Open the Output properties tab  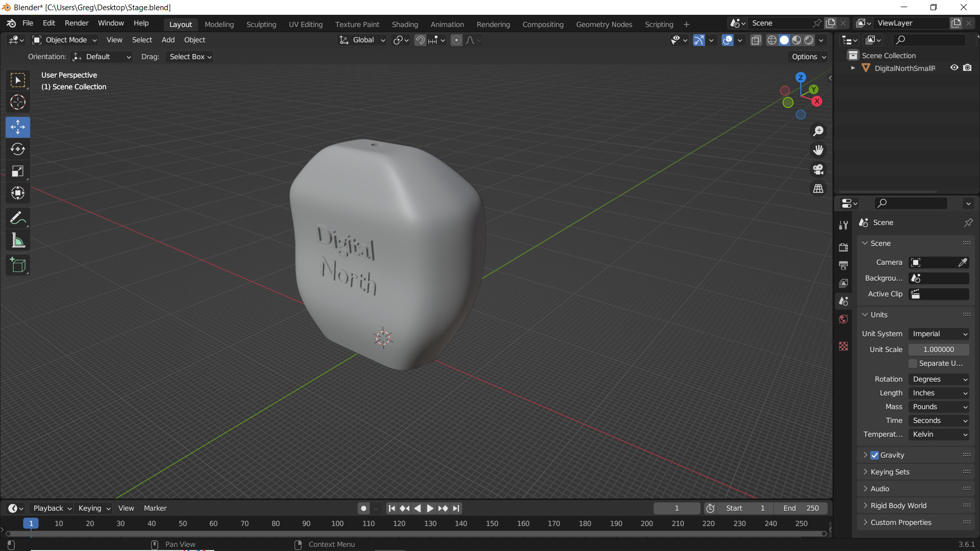pyautogui.click(x=843, y=265)
